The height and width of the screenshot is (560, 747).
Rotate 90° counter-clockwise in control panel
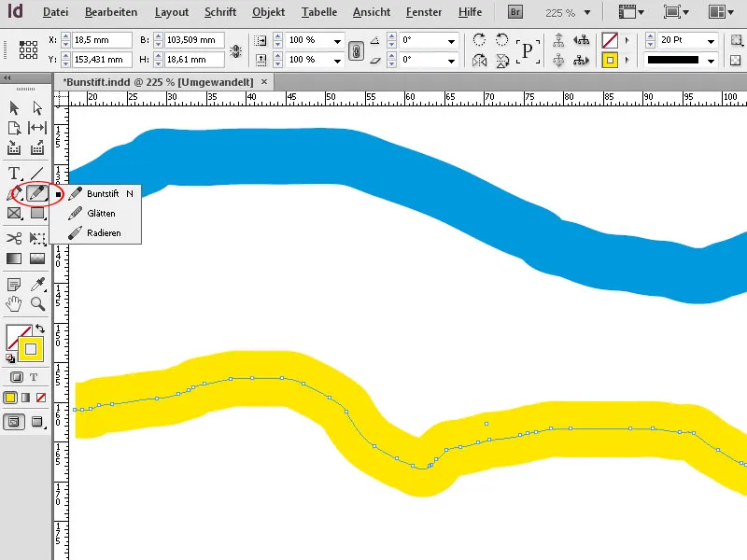pyautogui.click(x=501, y=40)
